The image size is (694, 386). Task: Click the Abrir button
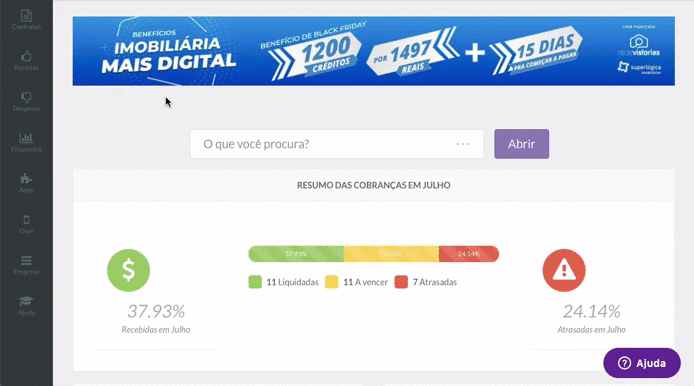coord(521,144)
